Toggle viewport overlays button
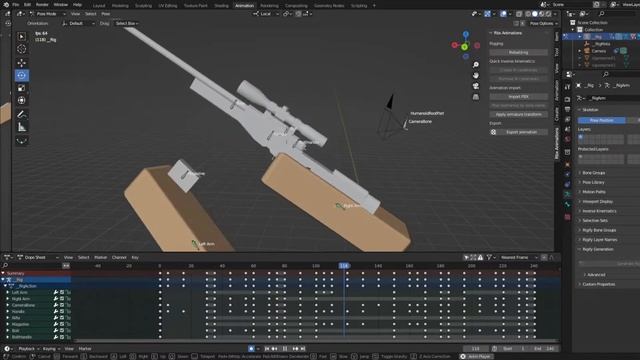The width and height of the screenshot is (640, 360). coord(503,14)
